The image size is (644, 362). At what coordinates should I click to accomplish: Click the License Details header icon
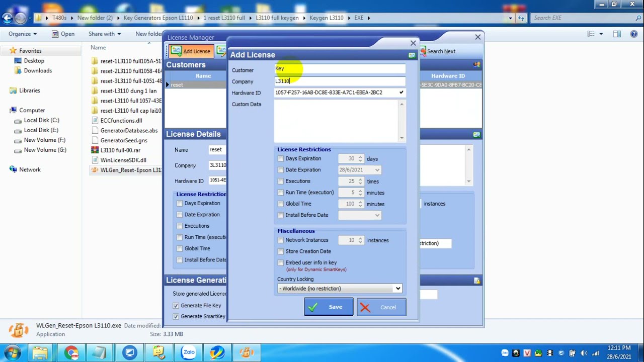click(476, 134)
